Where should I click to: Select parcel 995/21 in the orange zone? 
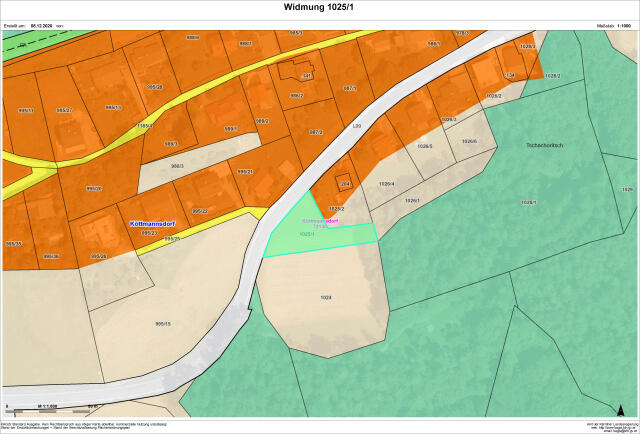(x=244, y=172)
